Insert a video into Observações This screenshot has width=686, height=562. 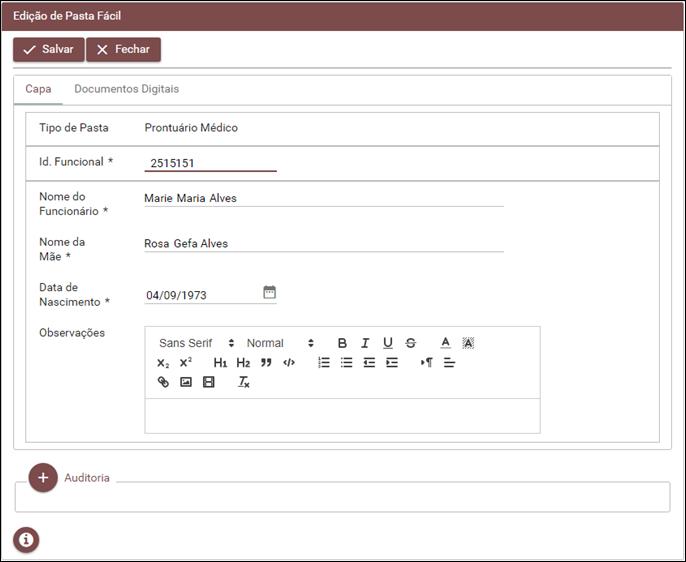coord(209,382)
